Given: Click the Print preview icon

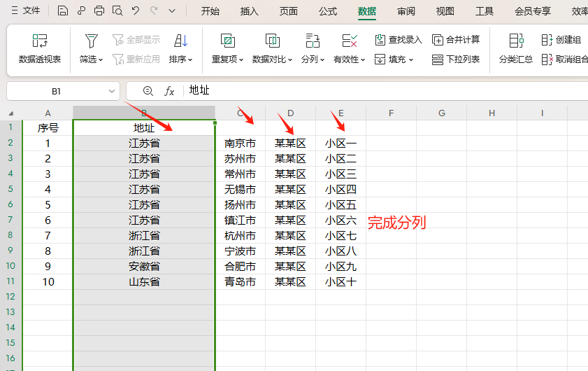Looking at the screenshot, I should pyautogui.click(x=117, y=10).
